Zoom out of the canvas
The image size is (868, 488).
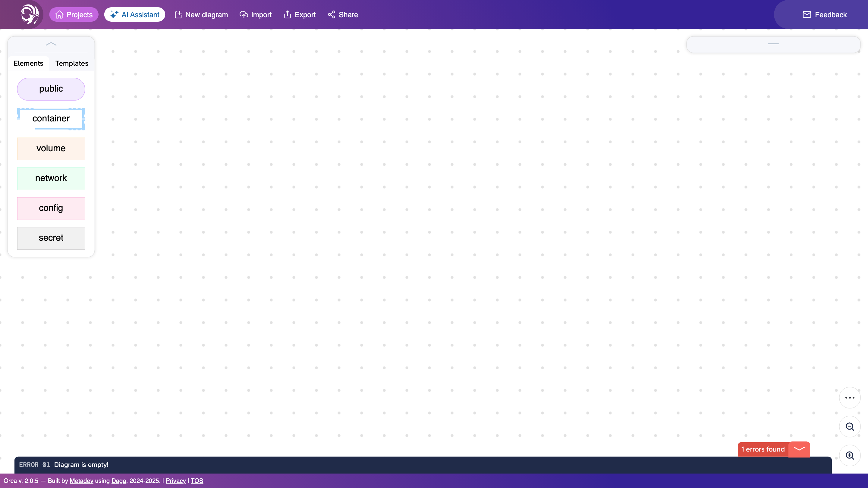tap(850, 426)
